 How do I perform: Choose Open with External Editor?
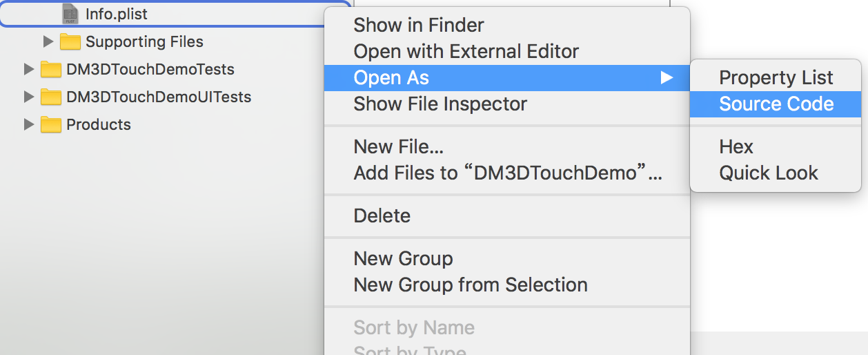pos(466,52)
